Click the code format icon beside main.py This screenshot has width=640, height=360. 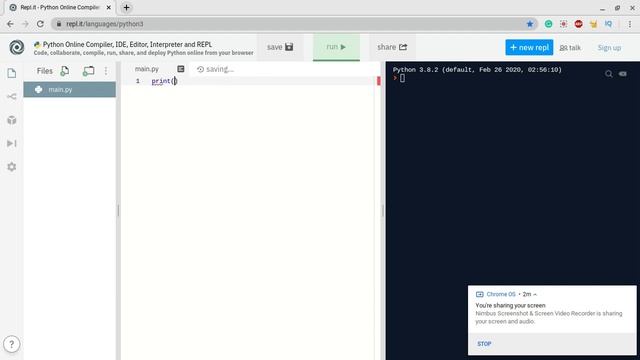181,69
